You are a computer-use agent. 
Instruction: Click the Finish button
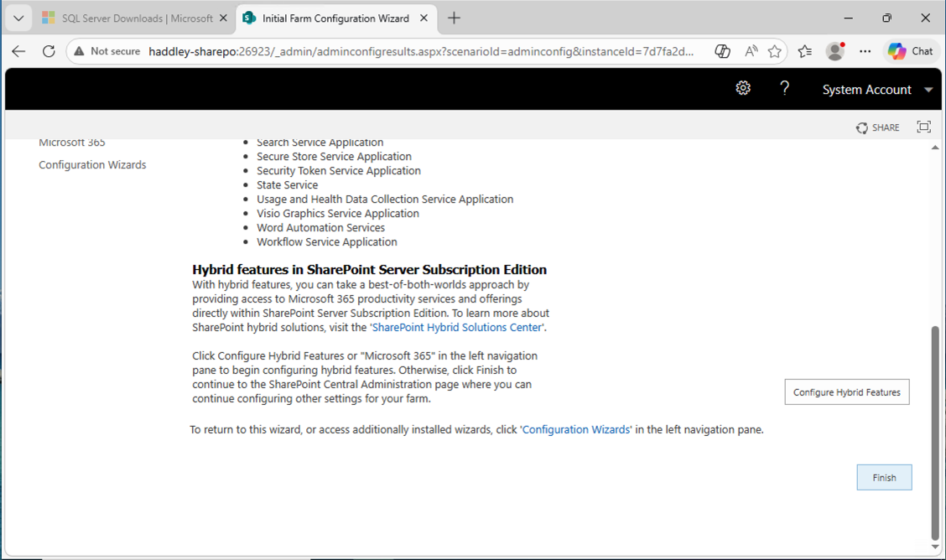click(884, 477)
